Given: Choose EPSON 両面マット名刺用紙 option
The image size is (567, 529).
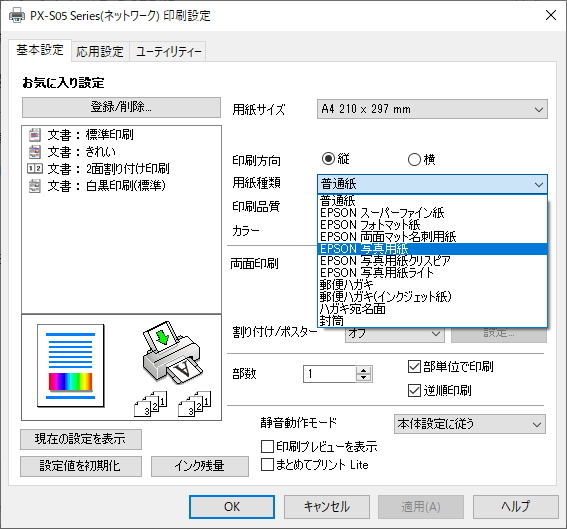Looking at the screenshot, I should (432, 237).
